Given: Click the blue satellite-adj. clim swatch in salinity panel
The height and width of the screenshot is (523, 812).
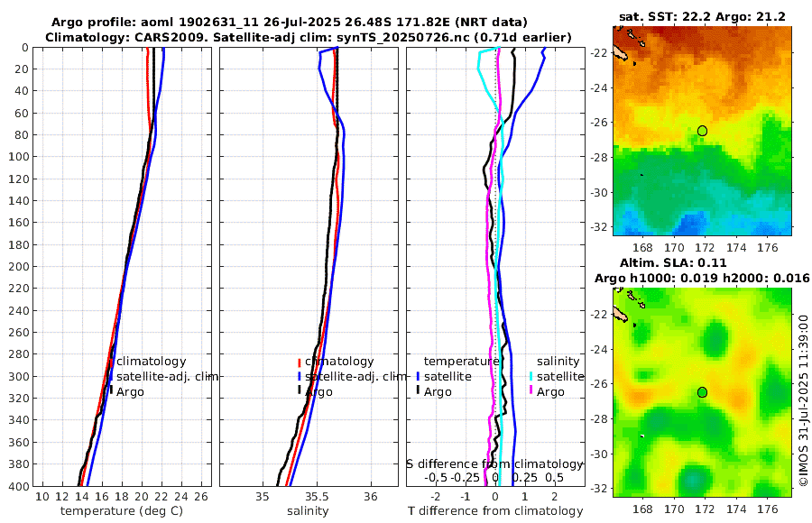Looking at the screenshot, I should [x=300, y=377].
